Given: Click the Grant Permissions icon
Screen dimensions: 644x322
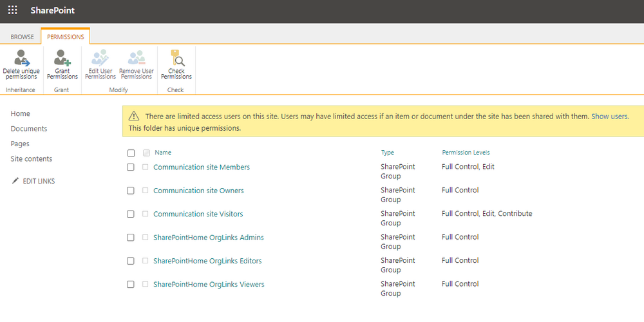Looking at the screenshot, I should point(62,58).
